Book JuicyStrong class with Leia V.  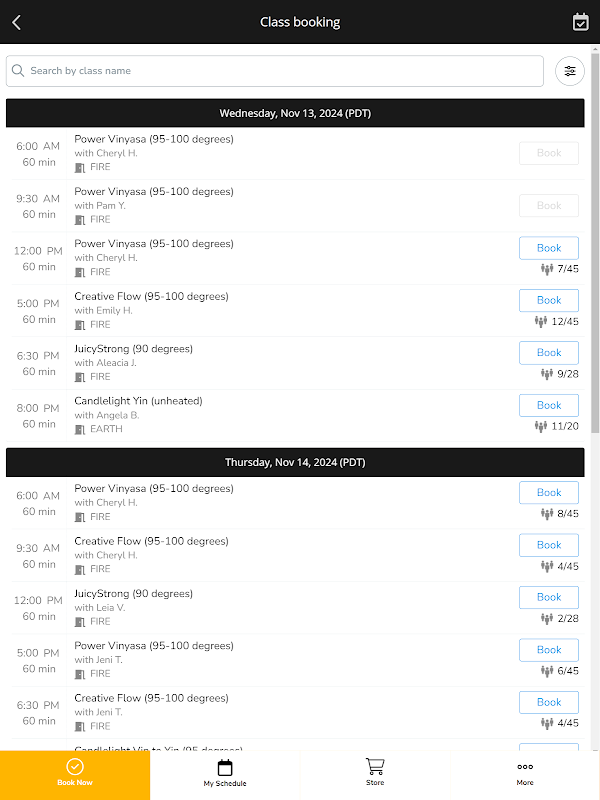[548, 597]
